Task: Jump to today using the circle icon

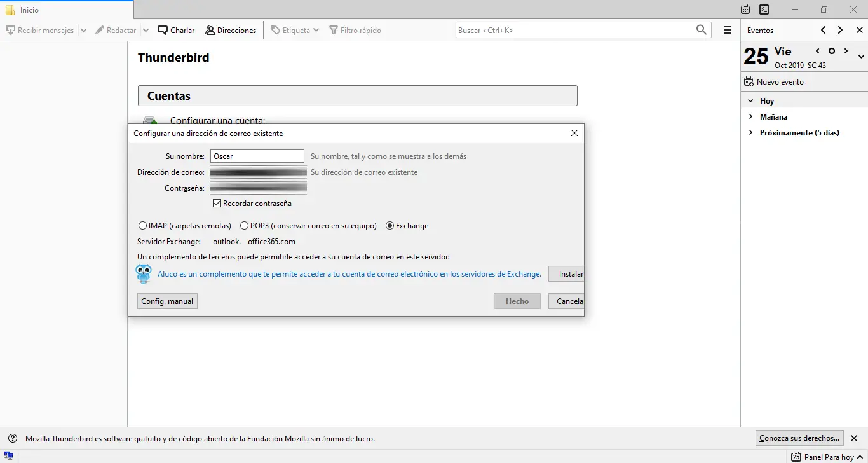Action: point(831,51)
